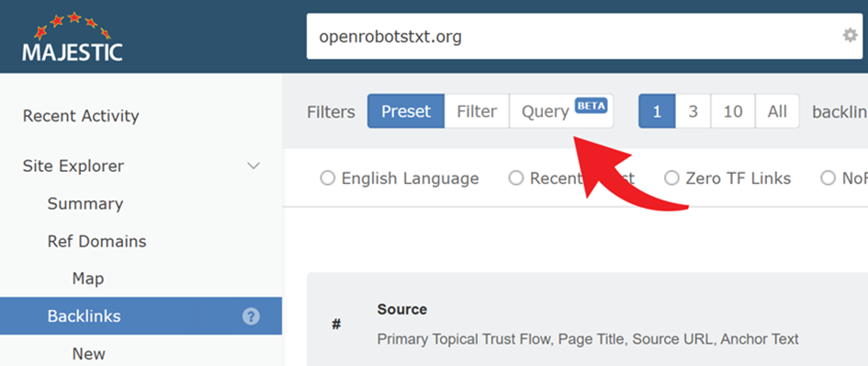
Task: Open the Summary sidebar item
Action: pos(85,203)
